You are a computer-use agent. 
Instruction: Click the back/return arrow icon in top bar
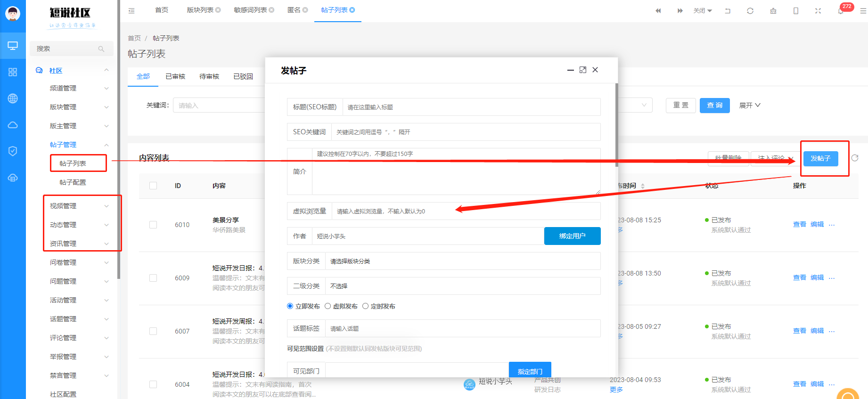728,11
